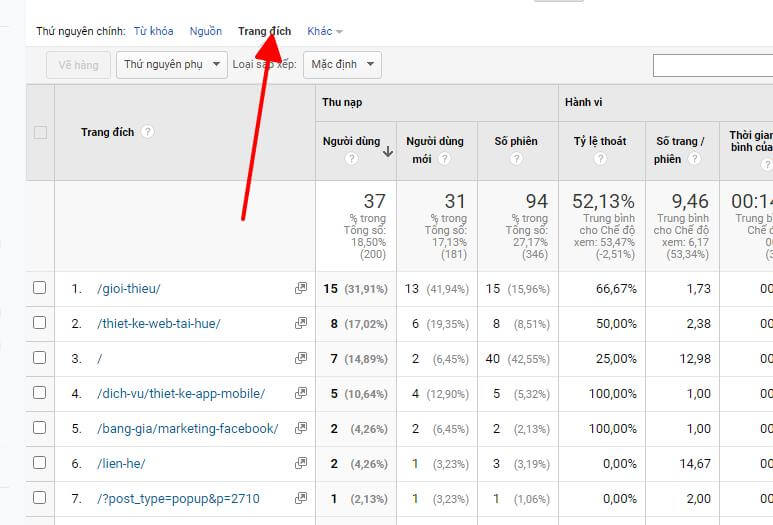
Task: Open /dich-vu/thiet-ke-app-mobile/ external link icon
Action: pos(301,393)
